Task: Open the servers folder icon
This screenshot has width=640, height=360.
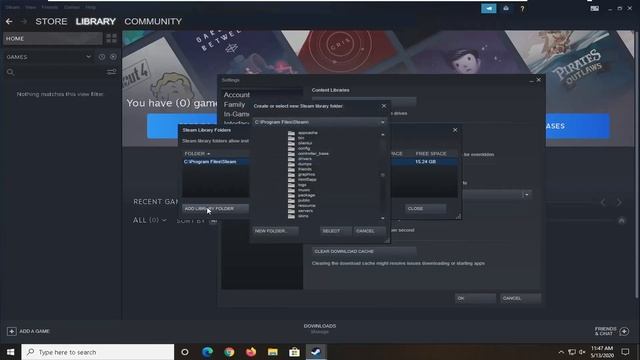Action: [291, 211]
